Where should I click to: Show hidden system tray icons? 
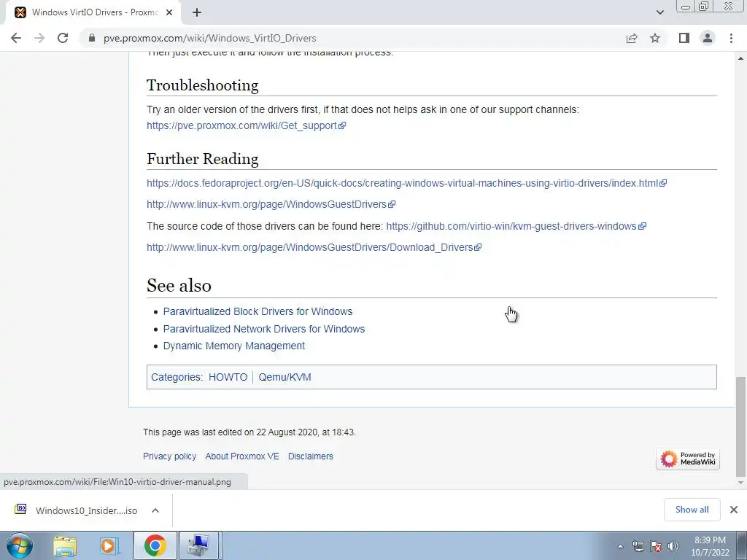pyautogui.click(x=620, y=546)
